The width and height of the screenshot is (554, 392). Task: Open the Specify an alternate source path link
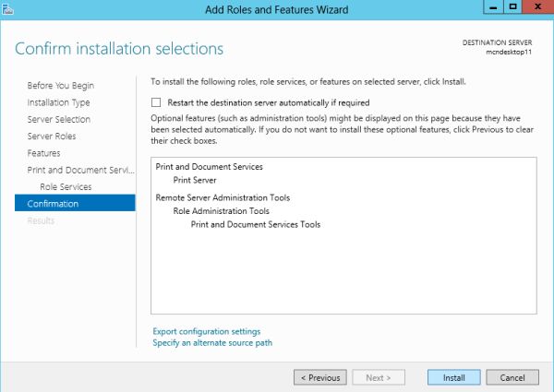pos(211,342)
